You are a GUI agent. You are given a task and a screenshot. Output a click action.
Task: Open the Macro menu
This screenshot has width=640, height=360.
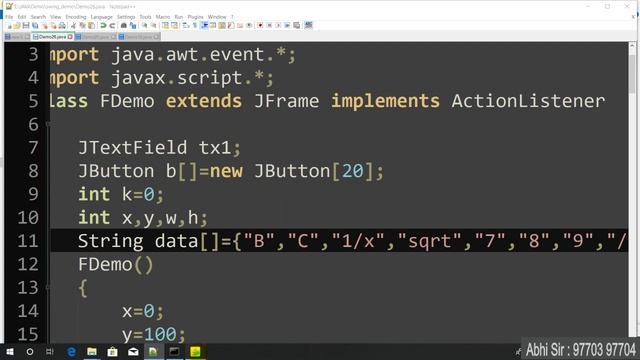tap(162, 17)
